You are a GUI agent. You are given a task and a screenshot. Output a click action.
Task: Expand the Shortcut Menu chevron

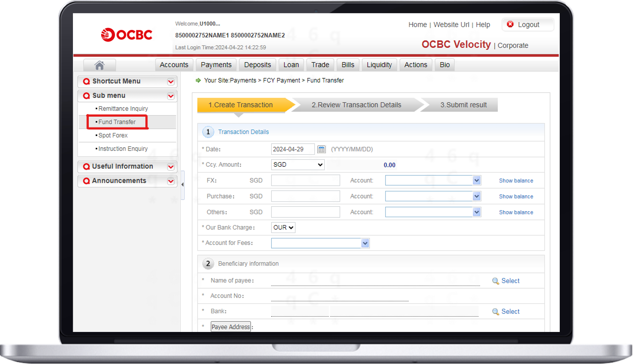coord(171,82)
